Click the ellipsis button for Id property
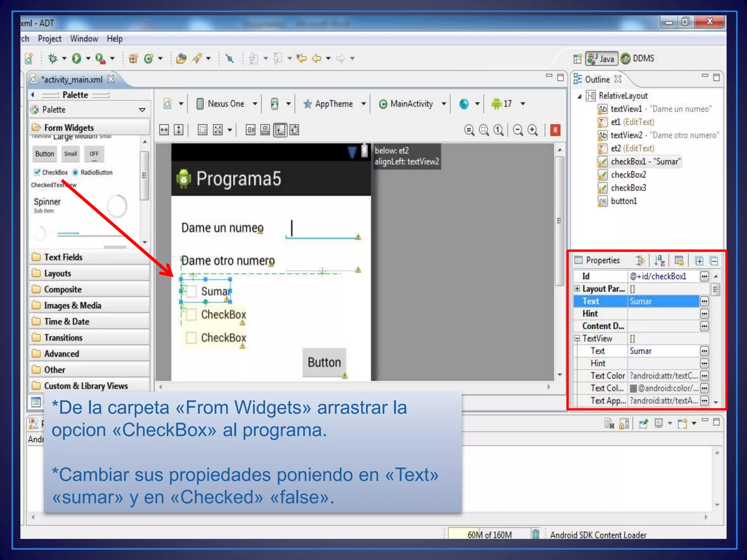 [x=704, y=276]
